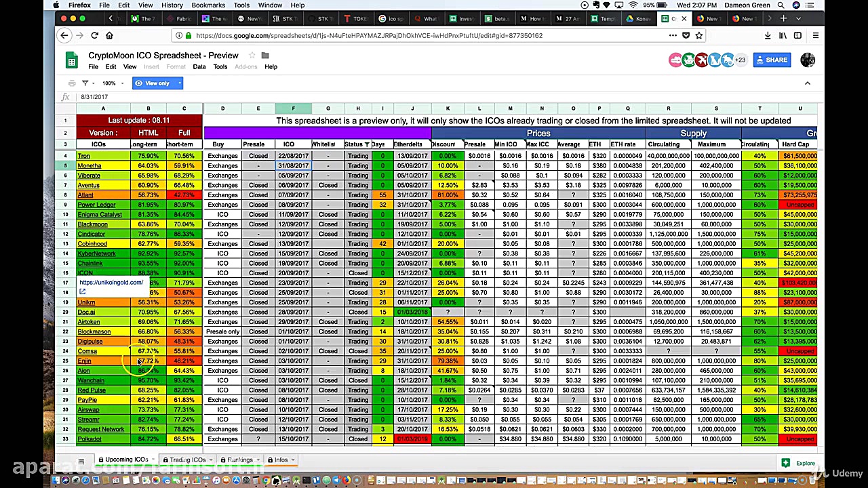Open the Firefox hamburger menu

click(815, 35)
